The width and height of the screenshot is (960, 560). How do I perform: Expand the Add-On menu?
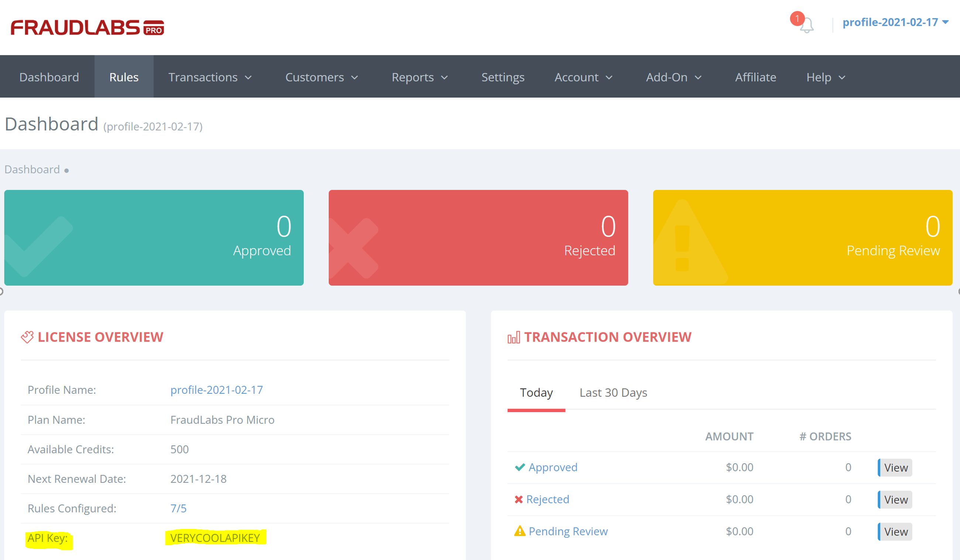click(x=674, y=77)
